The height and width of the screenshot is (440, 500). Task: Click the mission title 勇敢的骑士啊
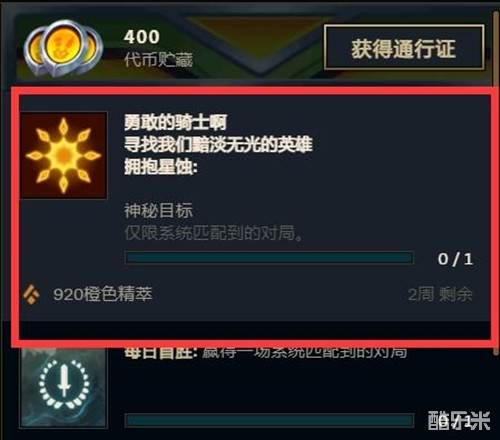point(175,122)
